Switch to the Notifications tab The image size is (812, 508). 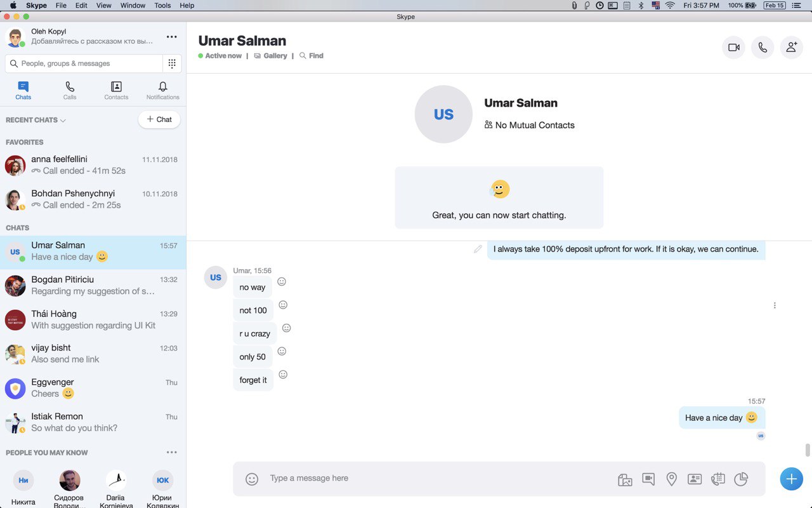pyautogui.click(x=163, y=91)
